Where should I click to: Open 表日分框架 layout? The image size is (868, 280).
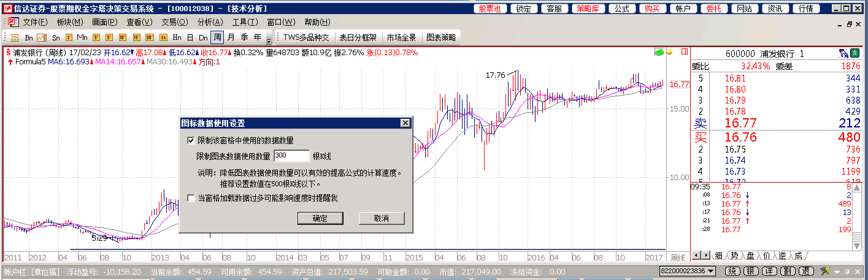358,37
